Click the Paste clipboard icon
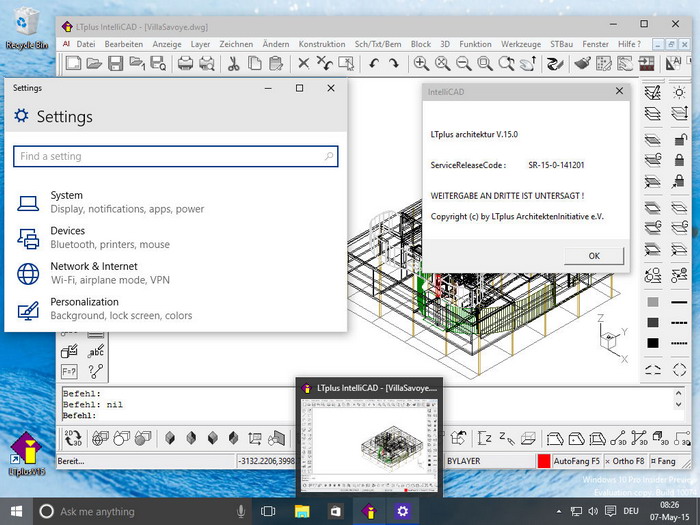 276,63
